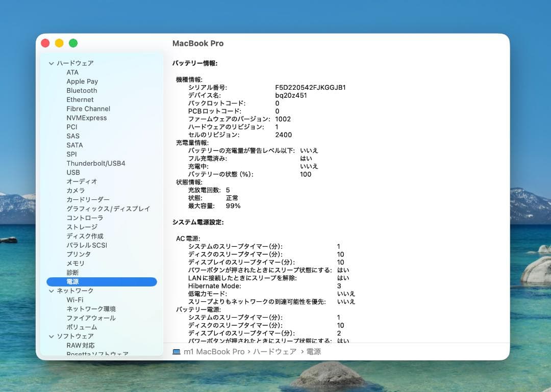This screenshot has width=551, height=392.
Task: Collapse the ソフトウェア section
Action: click(x=51, y=336)
